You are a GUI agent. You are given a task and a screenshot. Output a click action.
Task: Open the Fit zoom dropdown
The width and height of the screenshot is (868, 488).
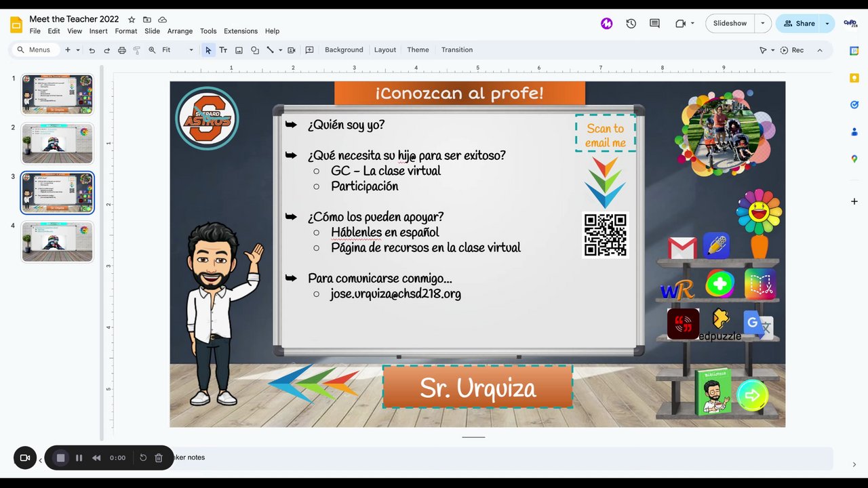[178, 50]
